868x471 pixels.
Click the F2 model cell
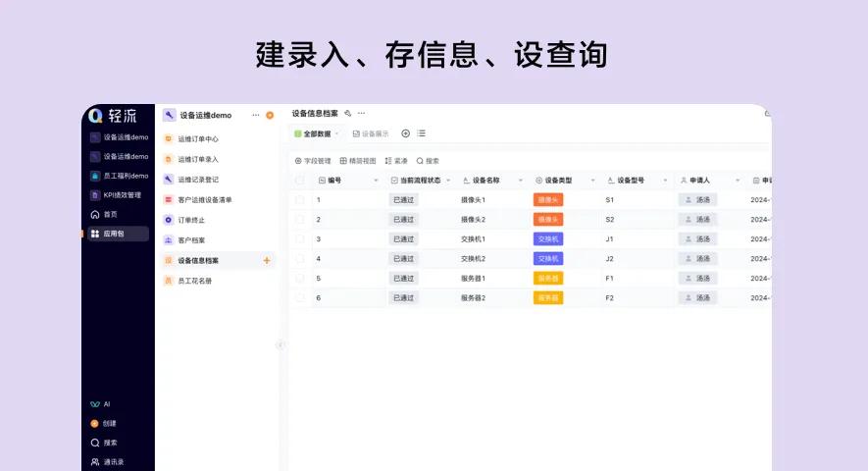[x=609, y=297]
